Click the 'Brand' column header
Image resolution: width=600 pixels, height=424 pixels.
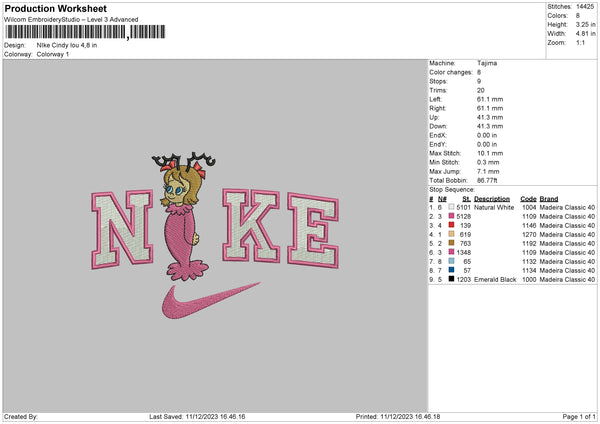(x=549, y=199)
